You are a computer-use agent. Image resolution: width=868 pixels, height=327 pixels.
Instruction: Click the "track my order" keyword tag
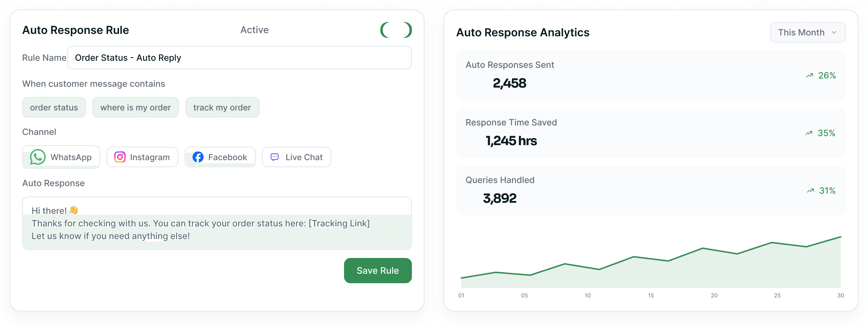(223, 107)
